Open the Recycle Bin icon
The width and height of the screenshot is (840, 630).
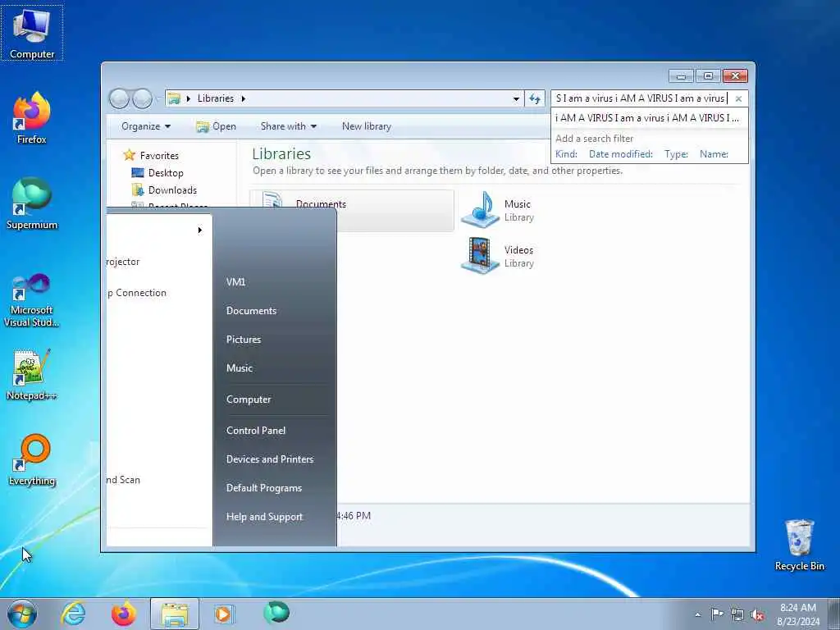799,545
